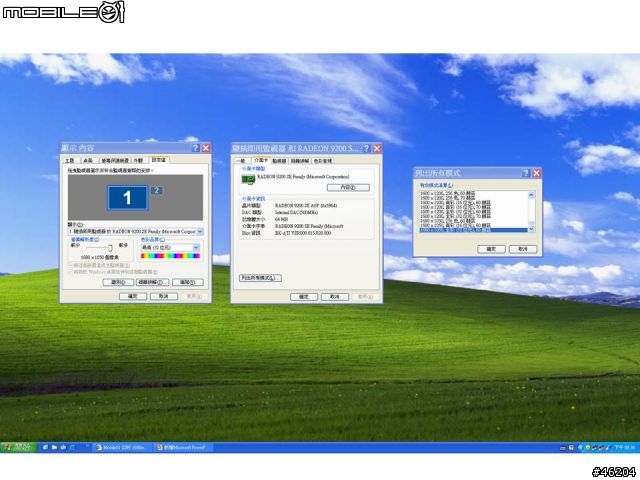Click the taskbar clock

(x=627, y=448)
